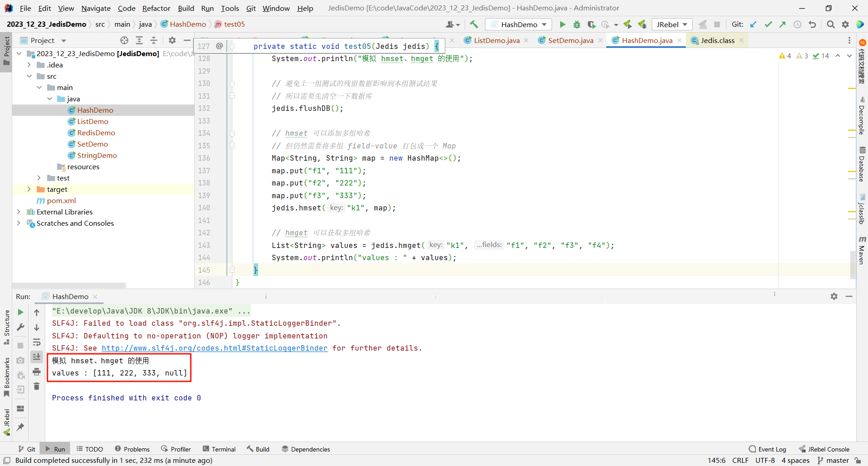Rerun HashDemo in Run panel

pyautogui.click(x=20, y=312)
